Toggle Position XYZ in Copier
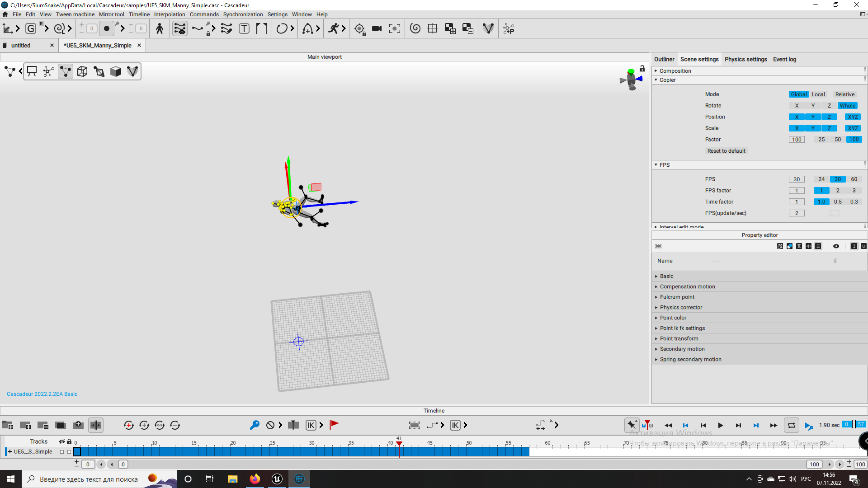868x488 pixels. pos(853,117)
